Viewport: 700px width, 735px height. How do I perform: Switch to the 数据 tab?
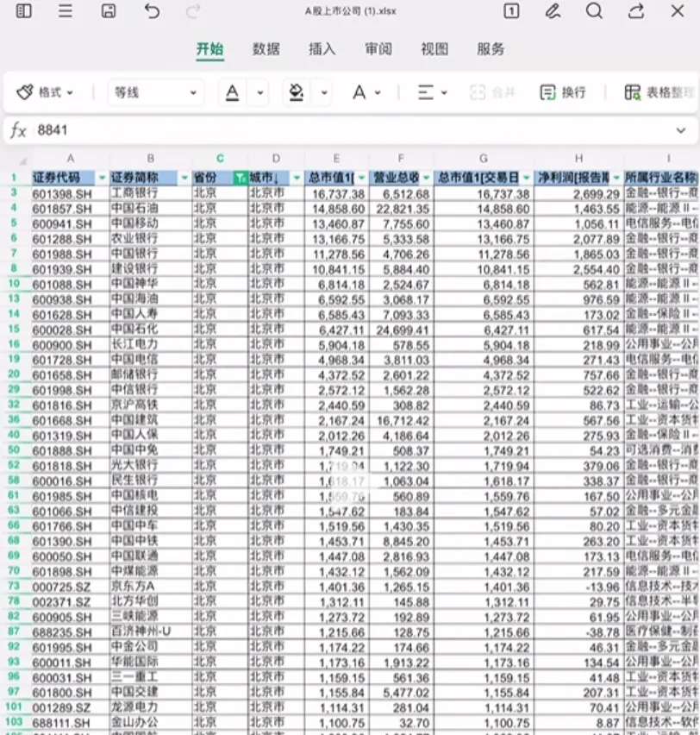tap(266, 49)
